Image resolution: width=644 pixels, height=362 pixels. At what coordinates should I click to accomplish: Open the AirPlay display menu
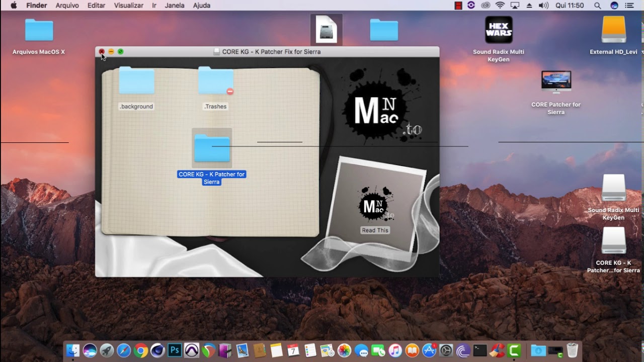(x=515, y=6)
